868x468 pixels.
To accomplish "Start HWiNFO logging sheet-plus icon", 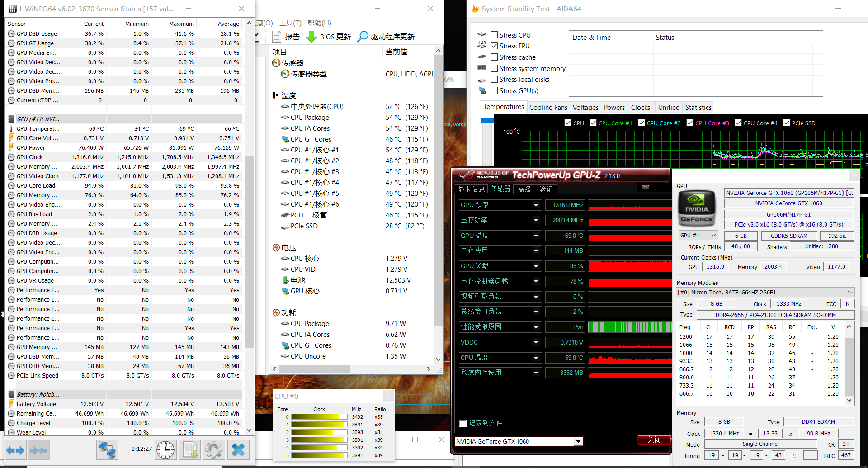I will coord(190,450).
